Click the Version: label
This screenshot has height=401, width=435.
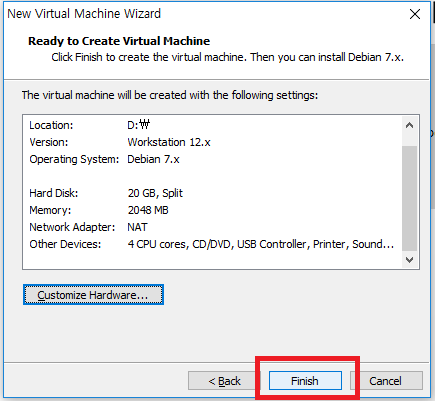tap(49, 142)
